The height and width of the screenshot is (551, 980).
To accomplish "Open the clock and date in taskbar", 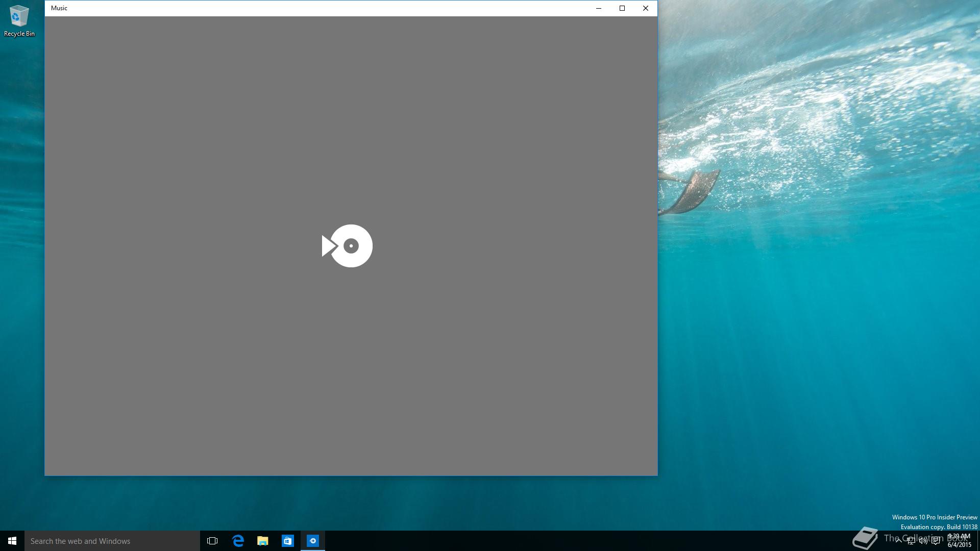I will (x=959, y=541).
